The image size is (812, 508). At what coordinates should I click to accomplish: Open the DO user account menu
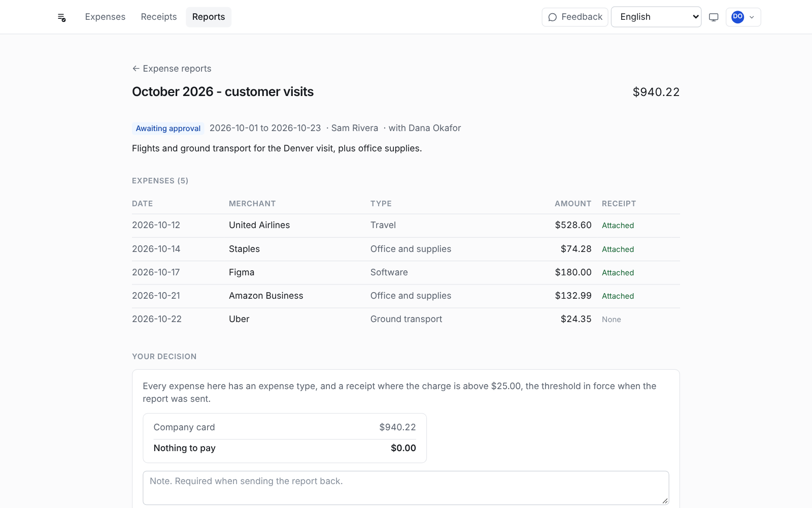pyautogui.click(x=743, y=17)
